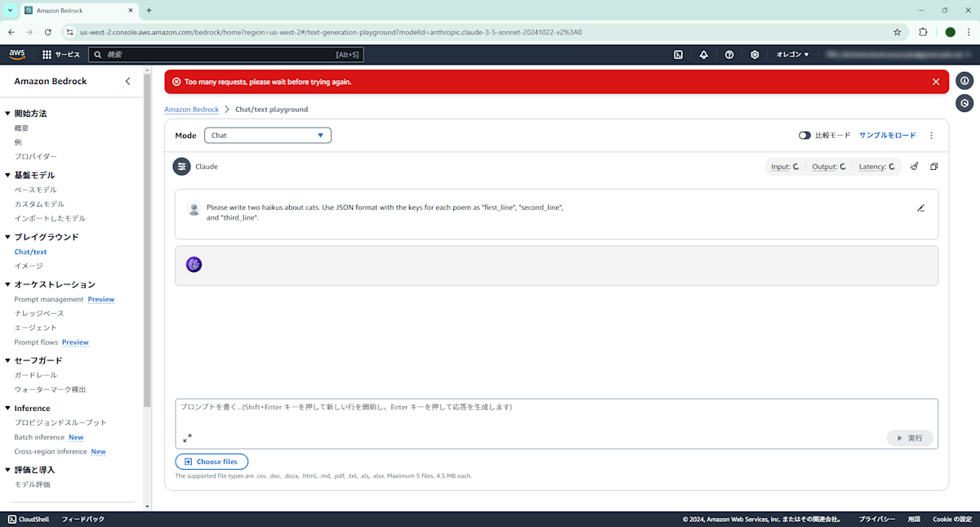Open a new browser tab with the plus

[149, 10]
